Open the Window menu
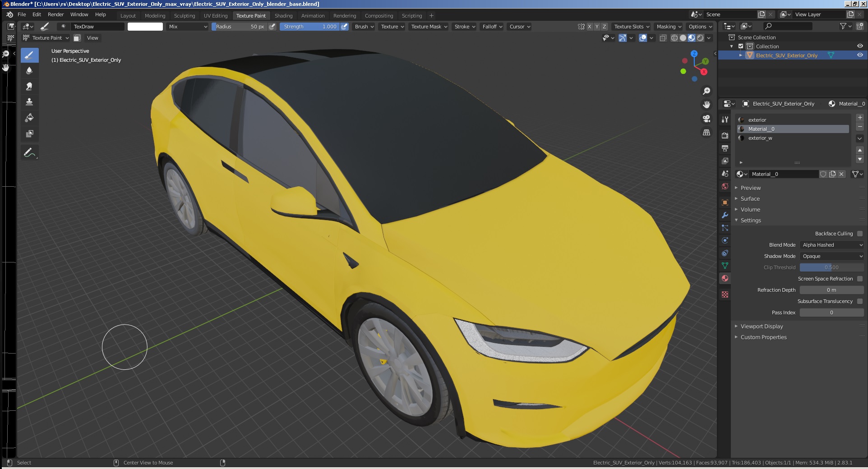 pos(79,14)
